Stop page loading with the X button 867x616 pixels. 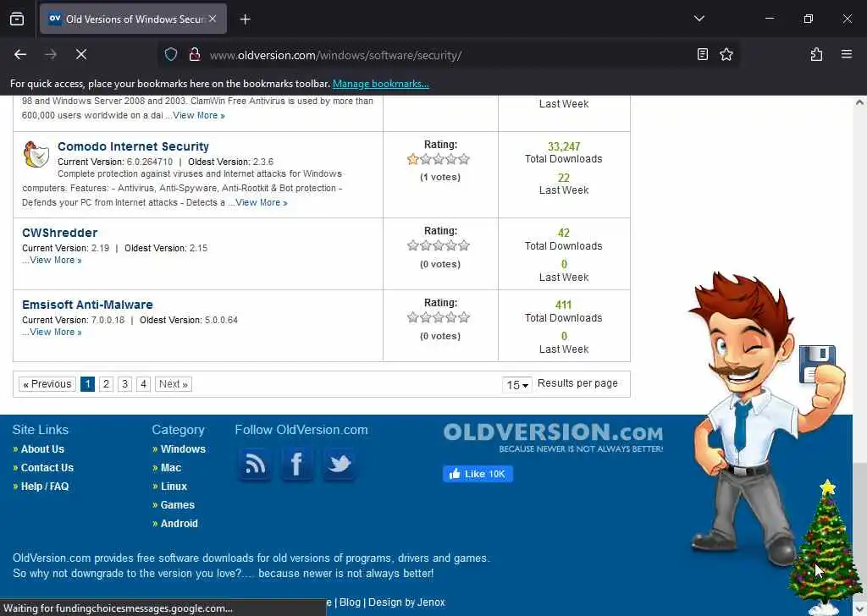click(81, 54)
